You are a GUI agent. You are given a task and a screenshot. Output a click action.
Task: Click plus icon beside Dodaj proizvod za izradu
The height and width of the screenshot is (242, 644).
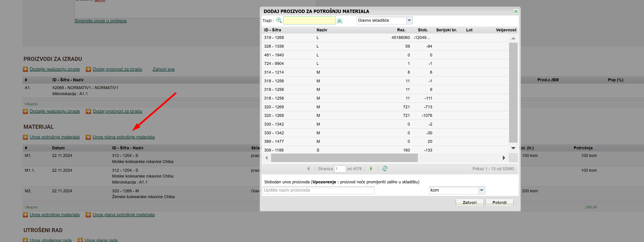88,69
